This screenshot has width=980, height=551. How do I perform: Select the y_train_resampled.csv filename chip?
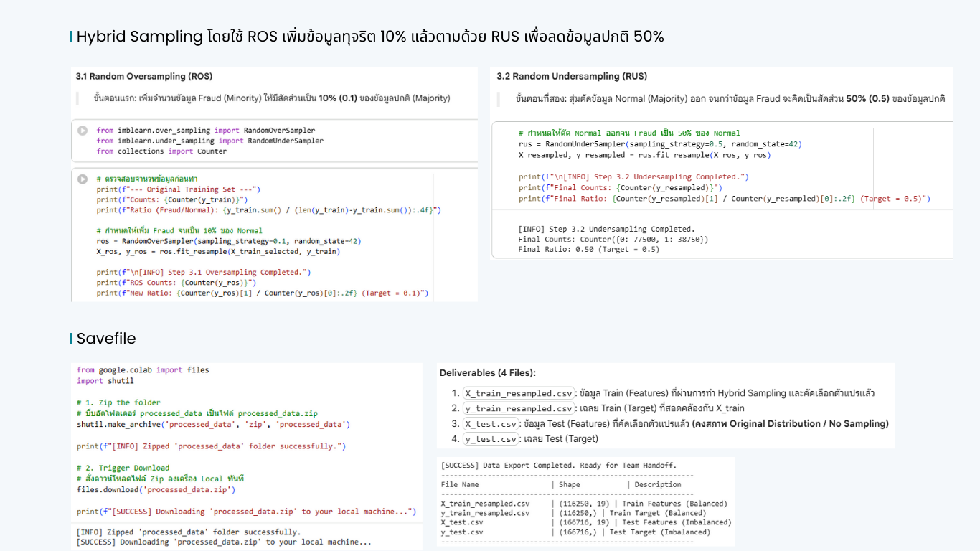click(518, 408)
